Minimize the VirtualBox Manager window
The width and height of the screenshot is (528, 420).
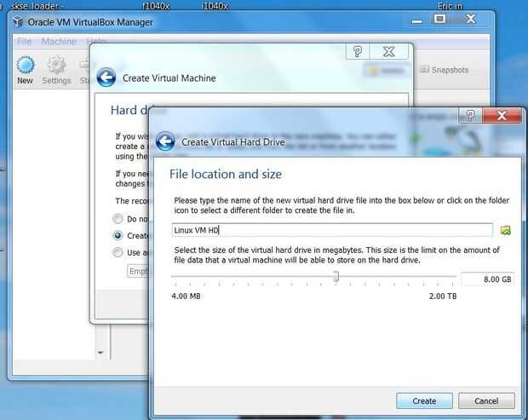click(x=417, y=21)
